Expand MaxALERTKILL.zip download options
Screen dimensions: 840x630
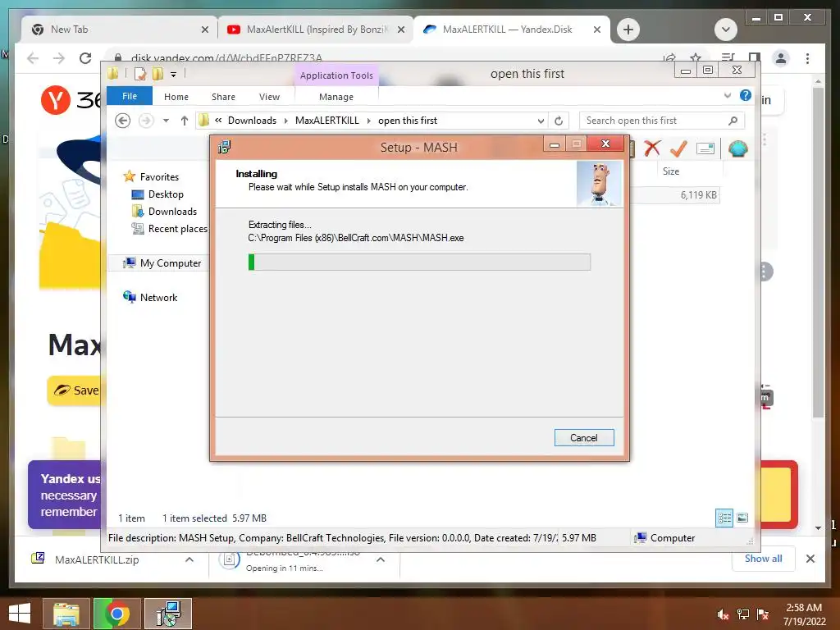(189, 559)
